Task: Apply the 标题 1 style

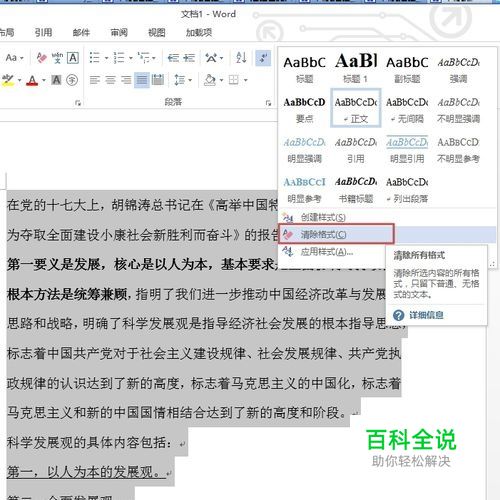Action: (x=356, y=69)
